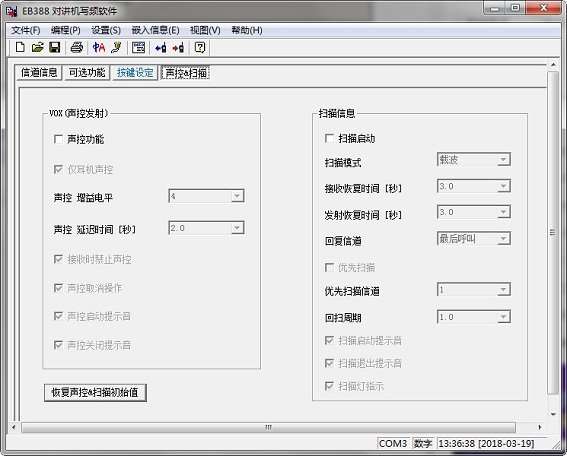Image resolution: width=567 pixels, height=456 pixels.
Task: Open the 接收恢复时间 dropdown
Action: click(474, 186)
